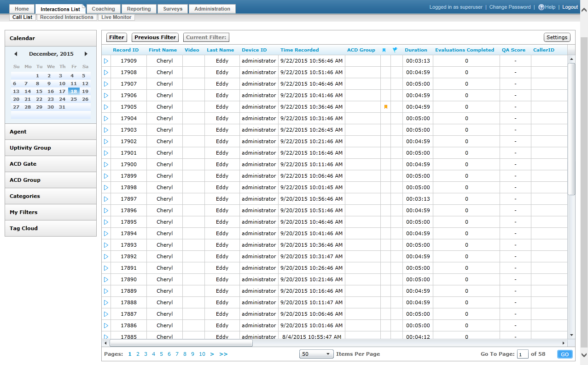Screen dimensions: 588x365
Task: Open the Settings dialog for the list
Action: pyautogui.click(x=557, y=37)
